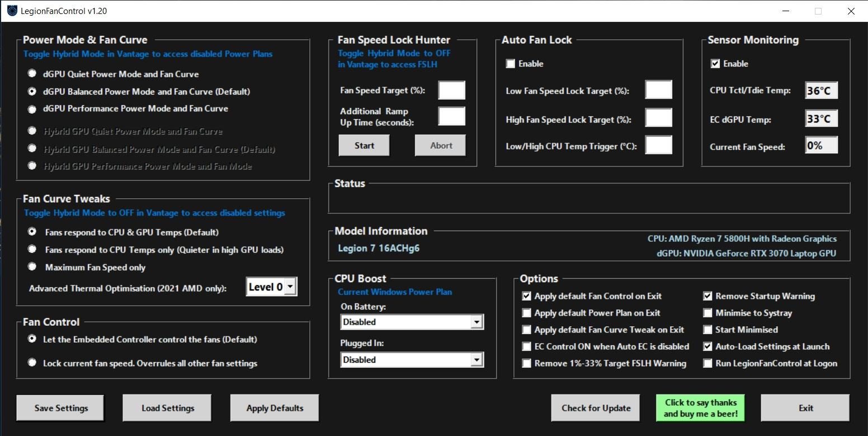Minimize the LegionFanControl window

(786, 11)
